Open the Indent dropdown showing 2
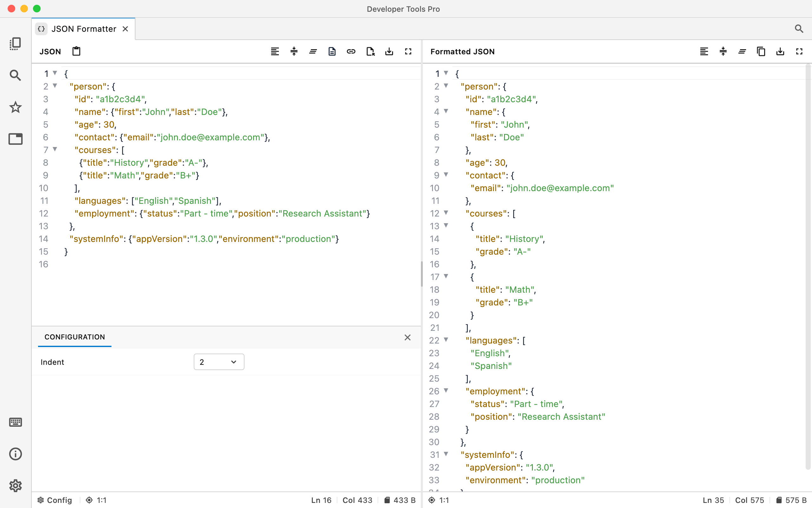The image size is (812, 508). [x=219, y=362]
